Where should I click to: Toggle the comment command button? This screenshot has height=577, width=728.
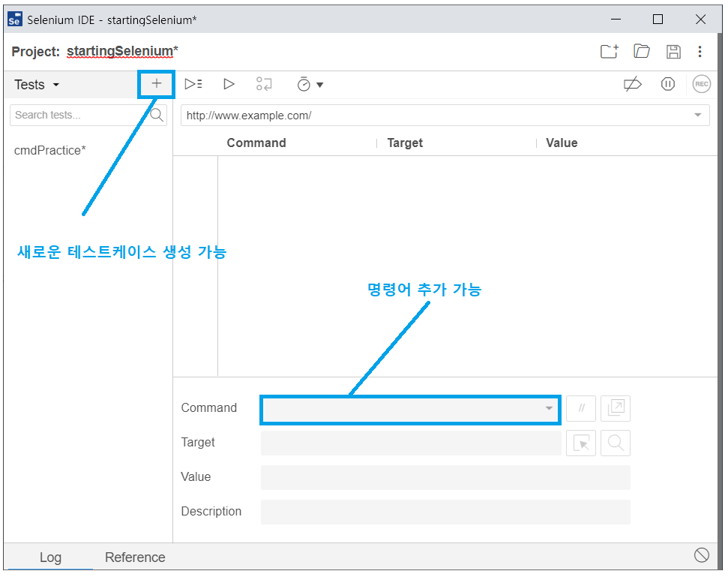[581, 408]
